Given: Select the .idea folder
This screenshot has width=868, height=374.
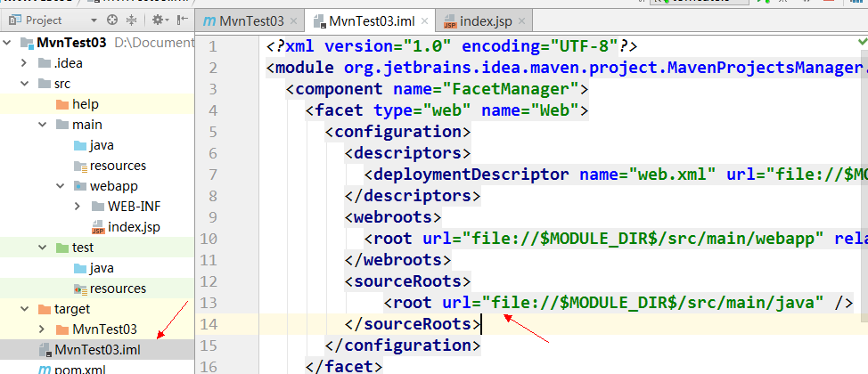Looking at the screenshot, I should coord(68,63).
